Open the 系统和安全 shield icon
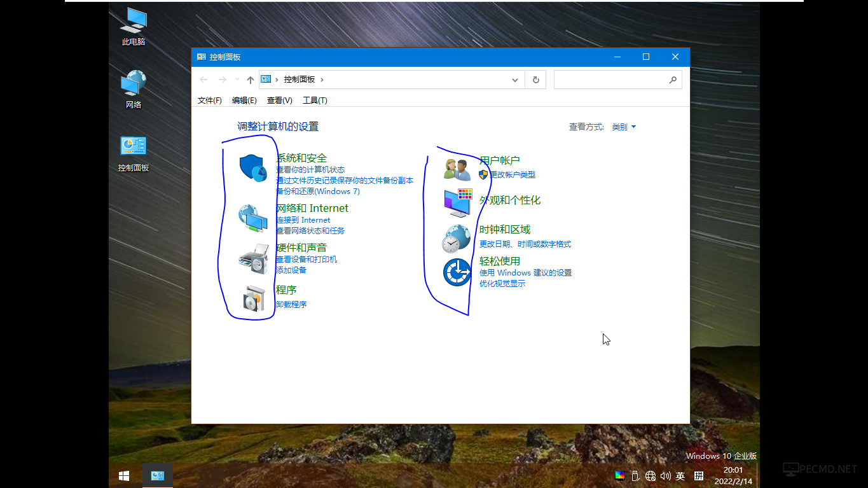 (252, 168)
